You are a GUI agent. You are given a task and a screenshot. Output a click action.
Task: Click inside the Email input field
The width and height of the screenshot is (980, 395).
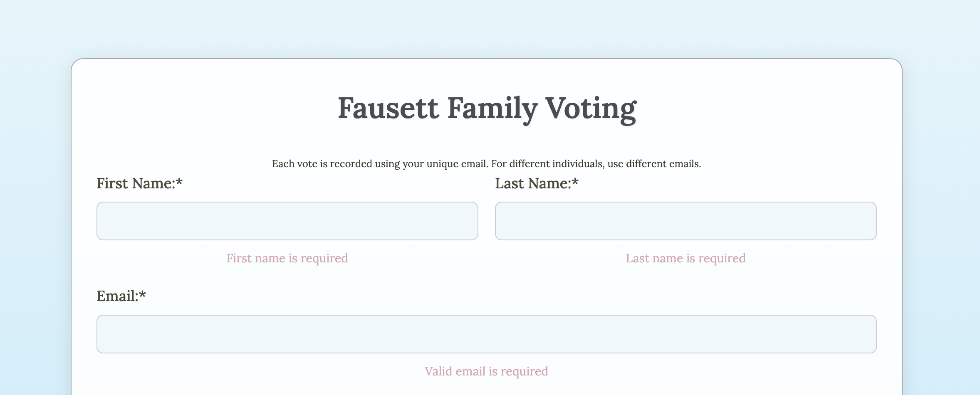(486, 334)
